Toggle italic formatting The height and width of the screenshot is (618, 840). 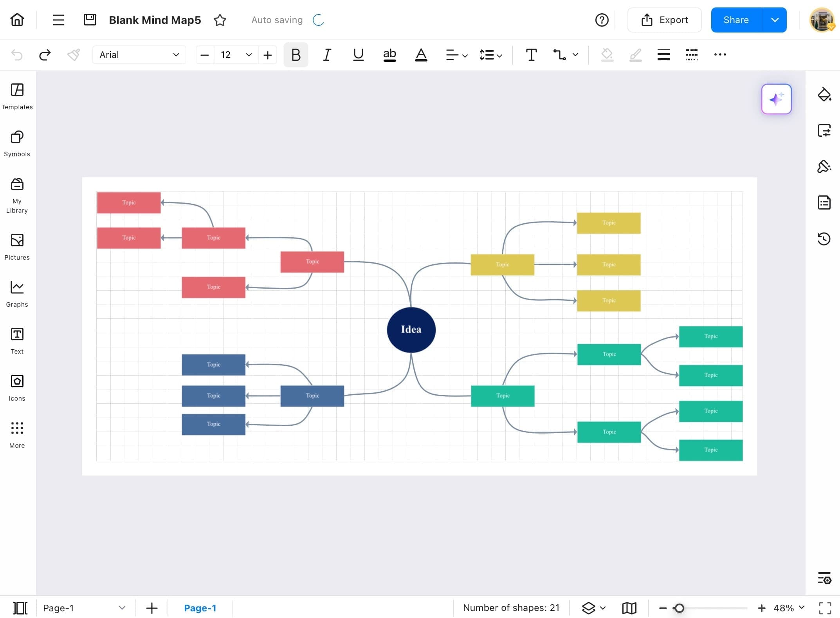pyautogui.click(x=327, y=55)
